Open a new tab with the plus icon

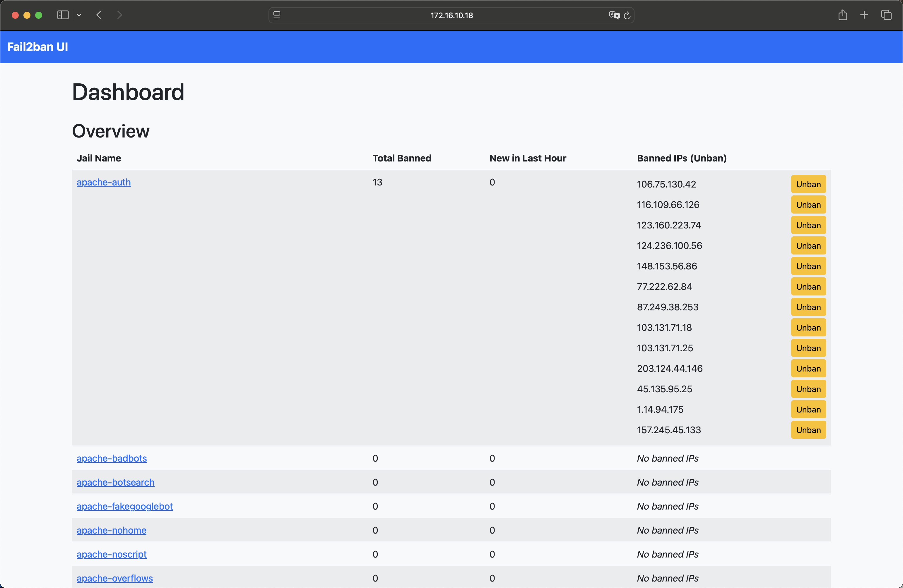(x=864, y=15)
